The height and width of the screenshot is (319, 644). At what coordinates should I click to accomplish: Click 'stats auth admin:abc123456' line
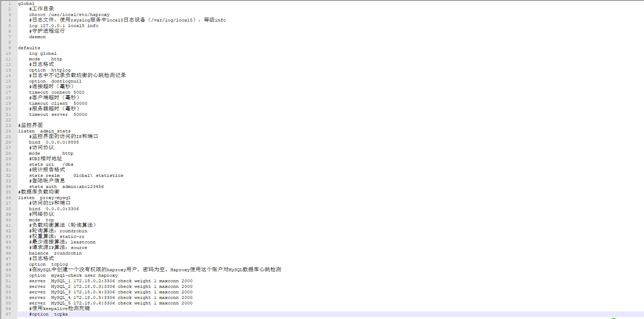click(x=67, y=187)
